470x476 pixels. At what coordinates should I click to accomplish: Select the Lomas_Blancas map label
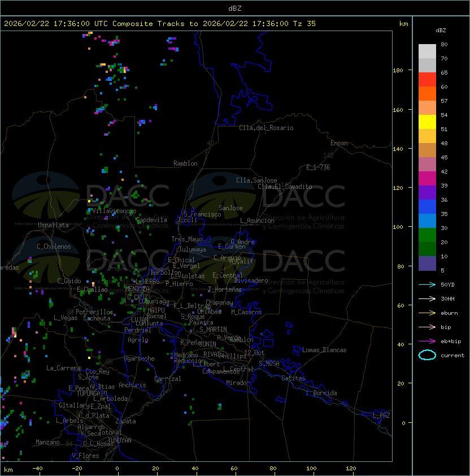pyautogui.click(x=324, y=350)
